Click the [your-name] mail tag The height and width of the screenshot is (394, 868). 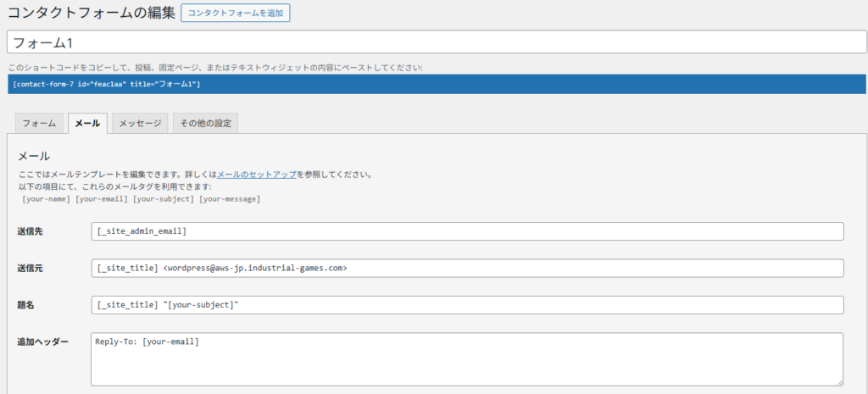[x=46, y=198]
